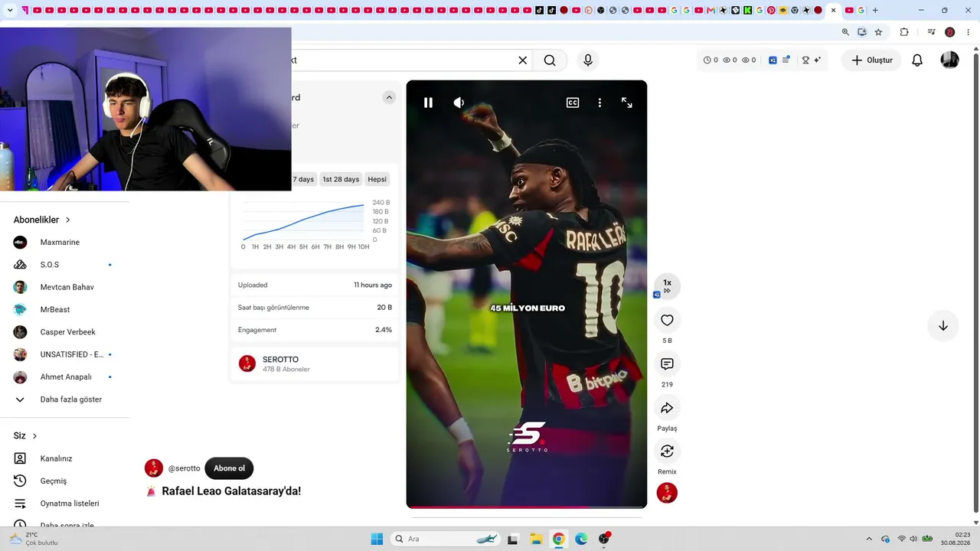This screenshot has height=551, width=980.
Task: Expand the Siz section
Action: 25,436
